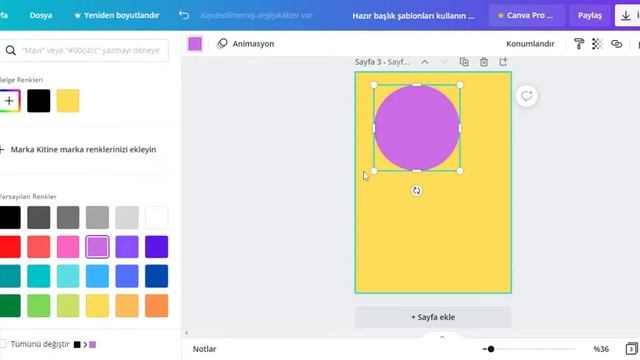Enable the Tümünü değiştir checkbox

click(x=2, y=344)
